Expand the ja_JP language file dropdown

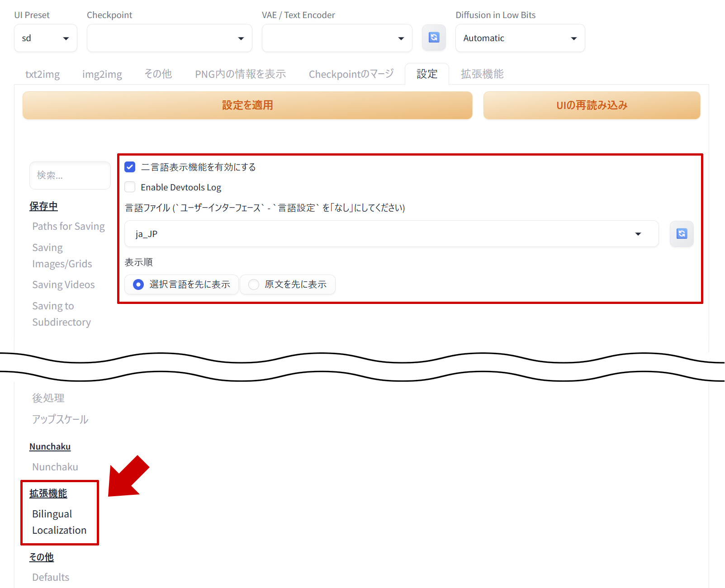pos(391,234)
